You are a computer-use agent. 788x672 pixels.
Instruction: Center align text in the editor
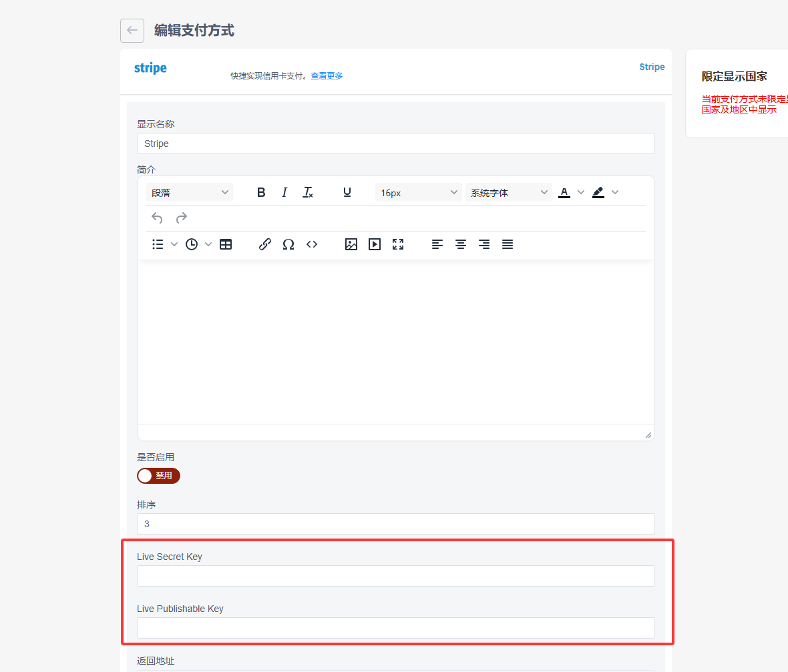point(461,244)
